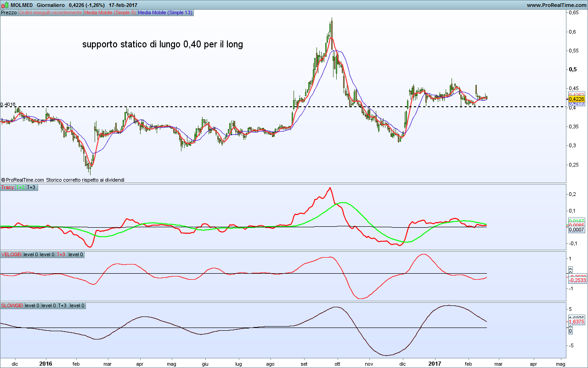588x368 pixels.
Task: Click the -0,2533 value tag on VELOGEI axis
Action: [577, 280]
